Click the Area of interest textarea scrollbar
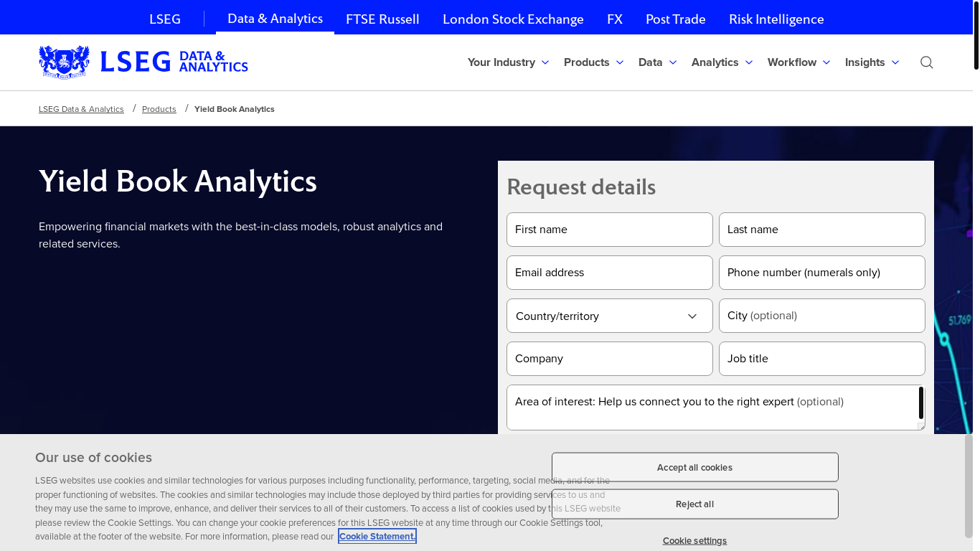 coord(921,403)
